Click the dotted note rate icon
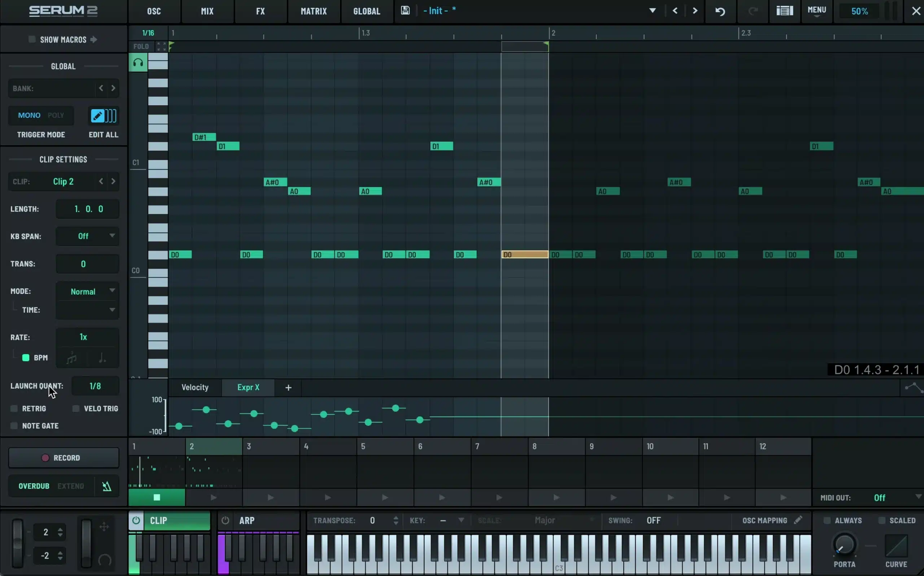The height and width of the screenshot is (576, 924). pyautogui.click(x=103, y=358)
